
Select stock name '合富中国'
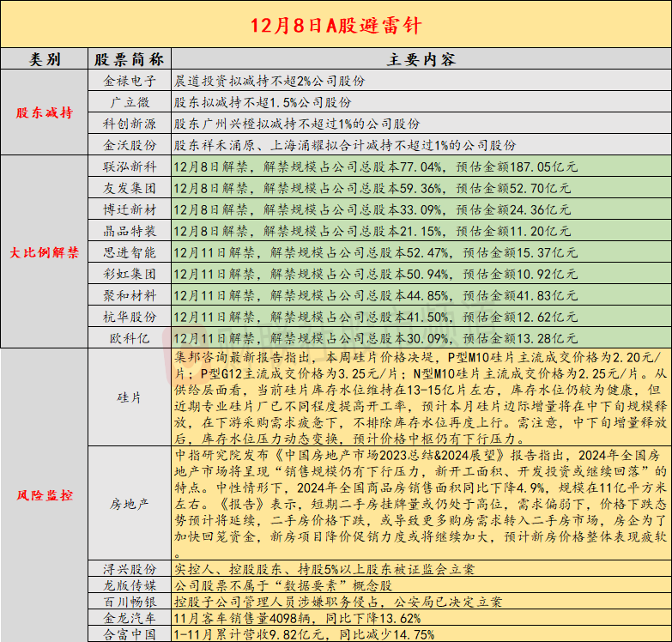pos(130,634)
